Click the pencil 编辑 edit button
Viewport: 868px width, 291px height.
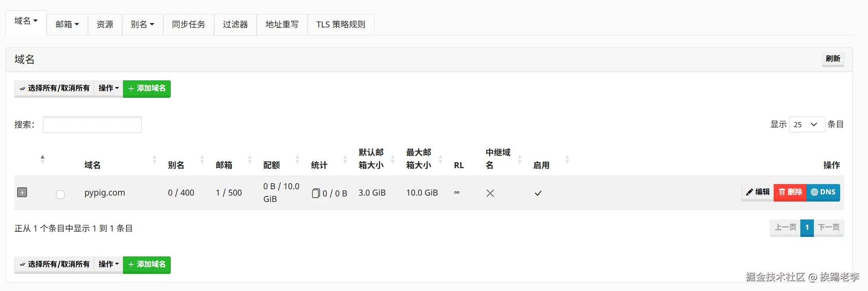point(758,192)
